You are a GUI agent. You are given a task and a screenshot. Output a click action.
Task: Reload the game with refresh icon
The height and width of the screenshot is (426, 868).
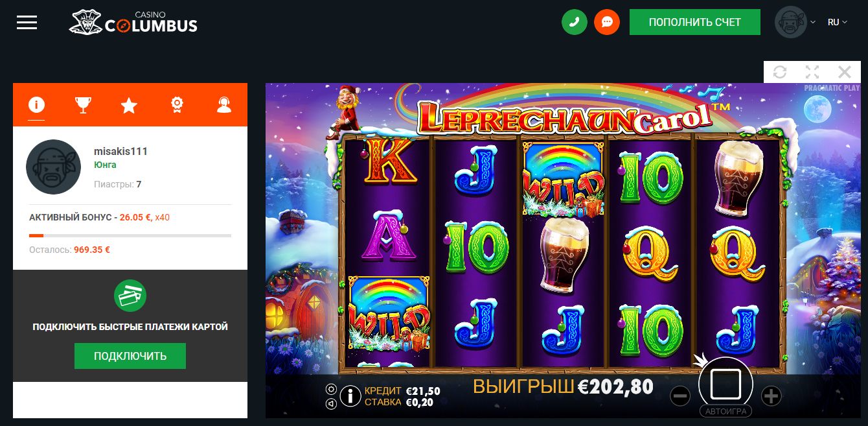click(780, 72)
